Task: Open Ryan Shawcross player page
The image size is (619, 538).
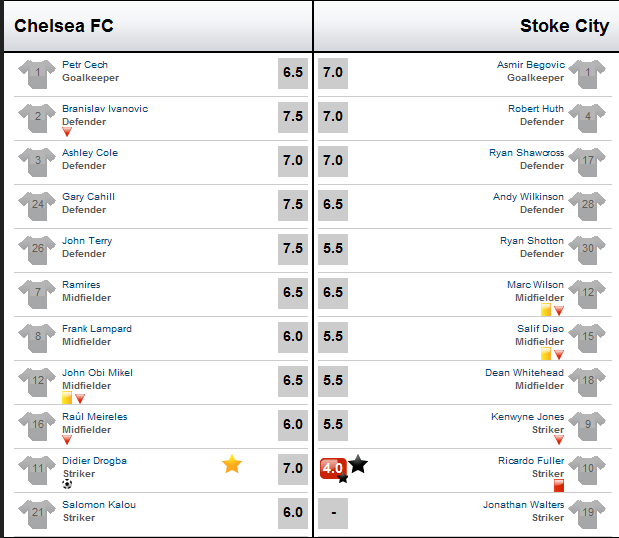Action: 527,152
